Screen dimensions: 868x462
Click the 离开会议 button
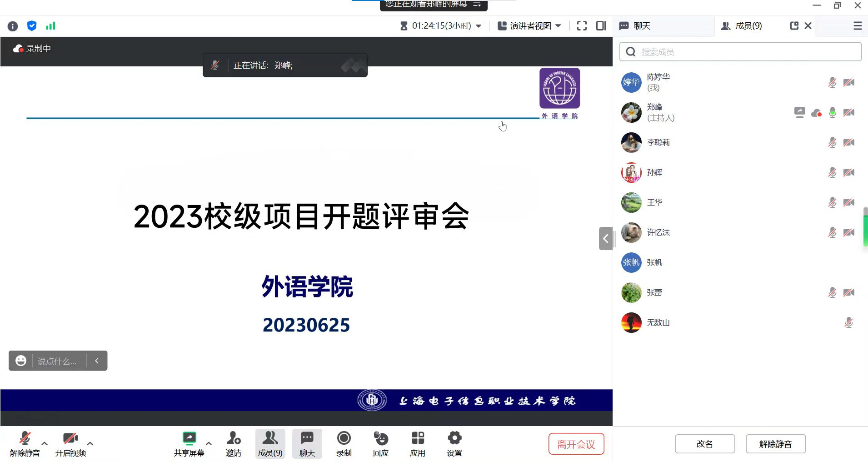pyautogui.click(x=576, y=444)
